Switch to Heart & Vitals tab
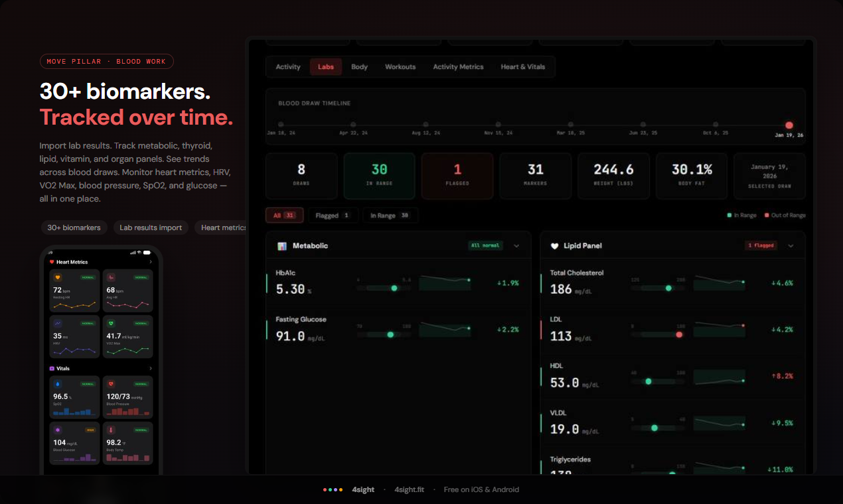 pos(523,67)
